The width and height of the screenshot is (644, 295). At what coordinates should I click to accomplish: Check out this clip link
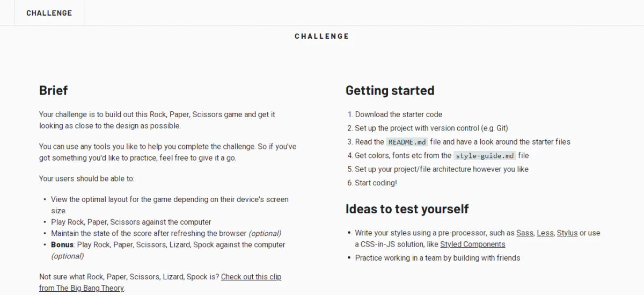pos(251,277)
